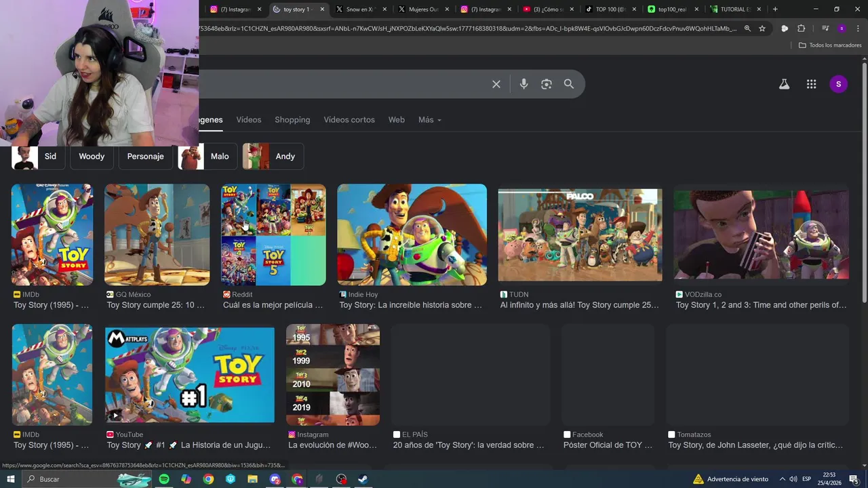Screen dimensions: 868x488
Task: Switch the ESP keyboard language indicator
Action: tap(807, 479)
